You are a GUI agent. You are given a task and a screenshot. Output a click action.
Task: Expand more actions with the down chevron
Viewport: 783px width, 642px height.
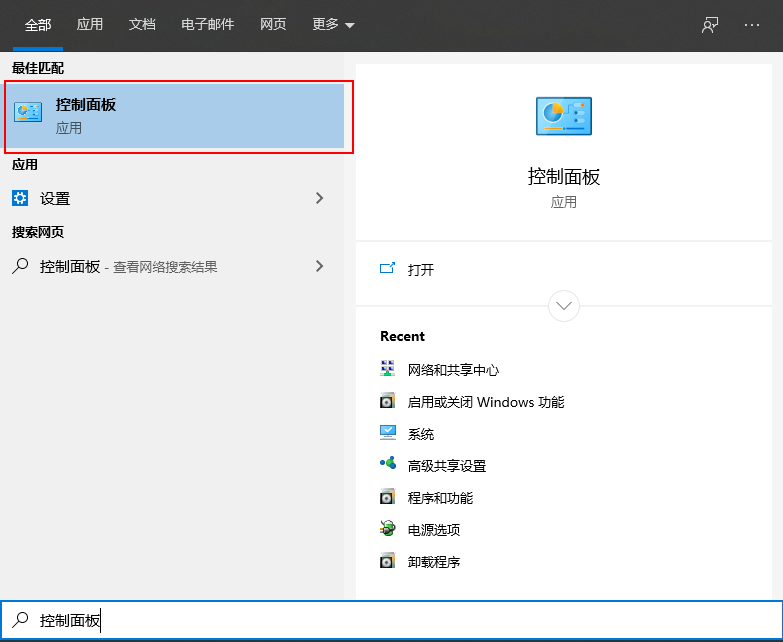(x=564, y=305)
